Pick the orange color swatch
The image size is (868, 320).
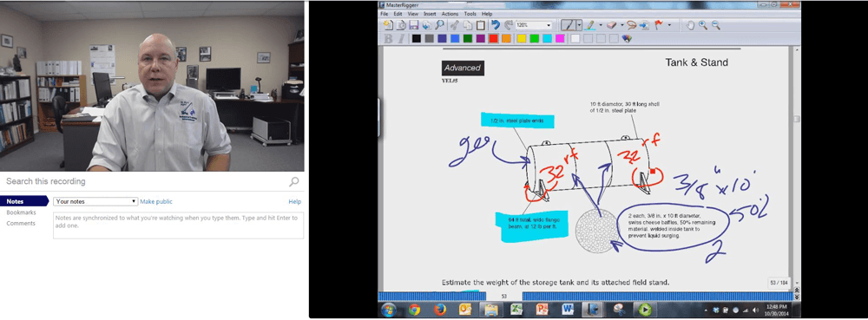pos(506,38)
